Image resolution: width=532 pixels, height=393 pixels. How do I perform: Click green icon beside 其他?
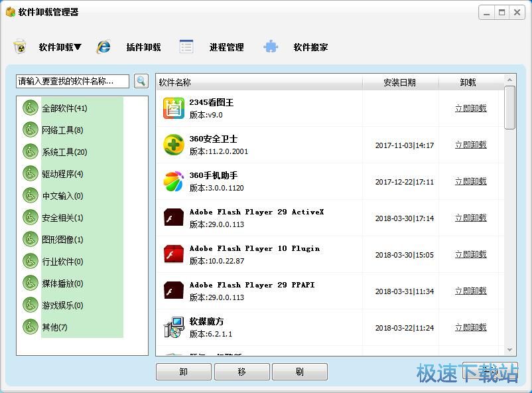click(x=31, y=327)
